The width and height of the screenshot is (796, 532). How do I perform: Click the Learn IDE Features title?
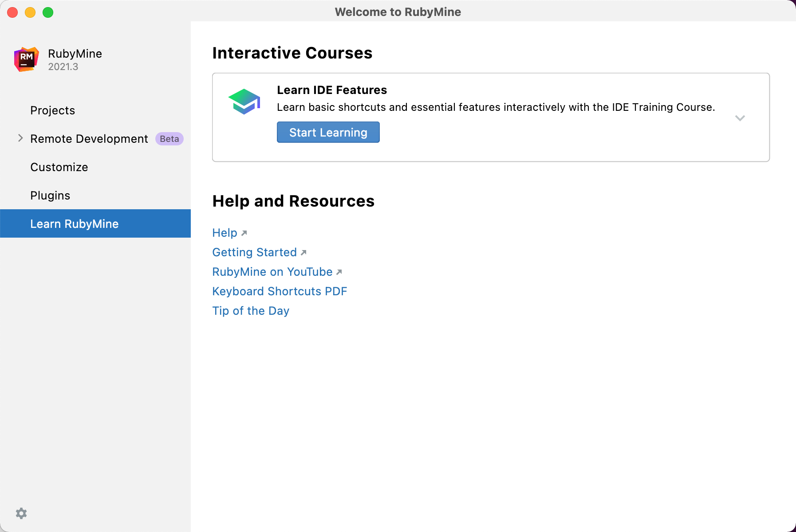coord(332,90)
